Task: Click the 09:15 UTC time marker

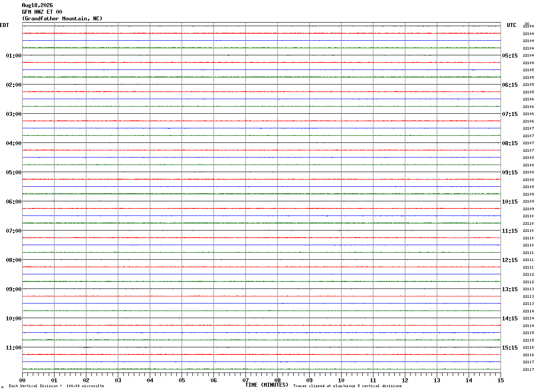Action: [510, 173]
